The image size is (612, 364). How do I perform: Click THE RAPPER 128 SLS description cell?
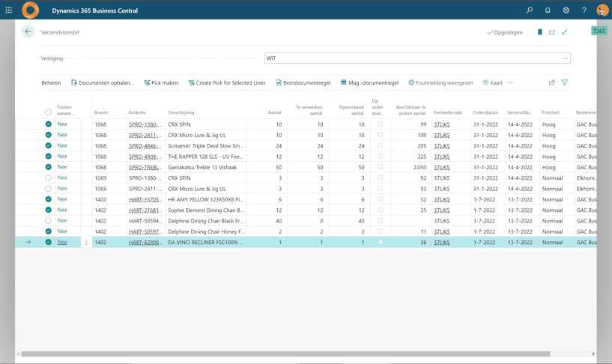(206, 157)
